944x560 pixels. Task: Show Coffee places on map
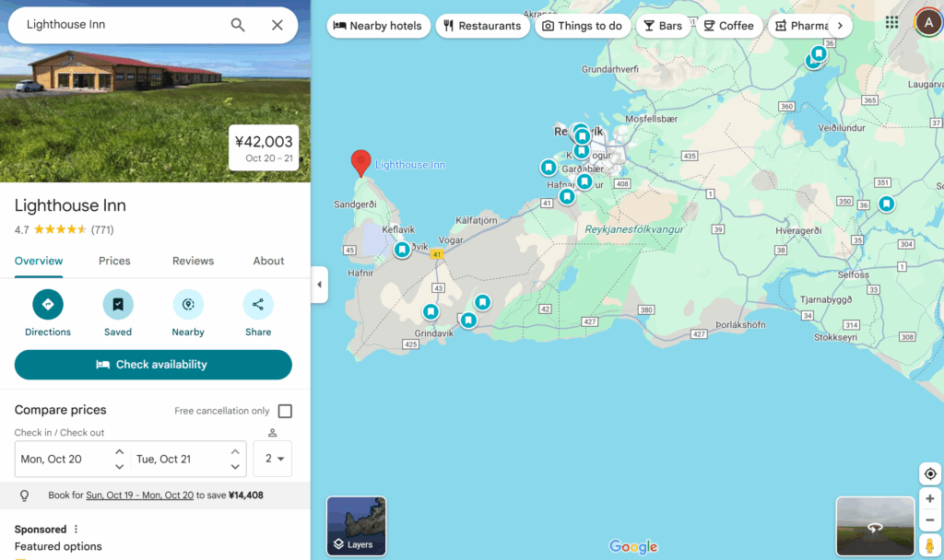click(x=729, y=26)
